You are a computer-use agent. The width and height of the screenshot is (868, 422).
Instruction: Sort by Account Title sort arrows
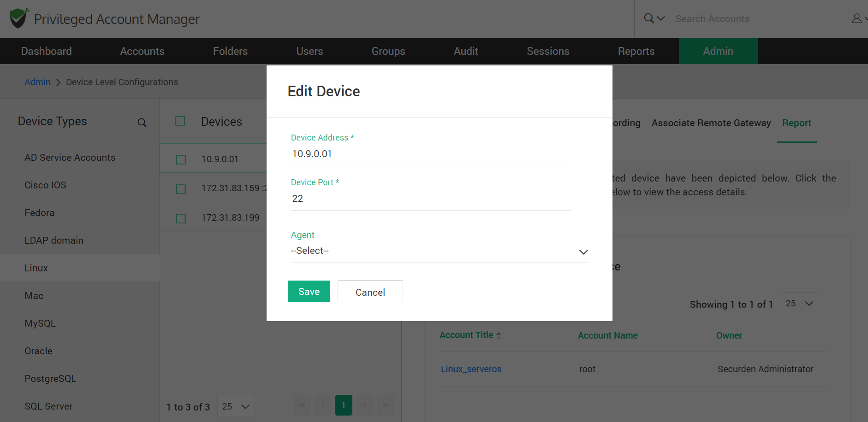click(x=499, y=336)
